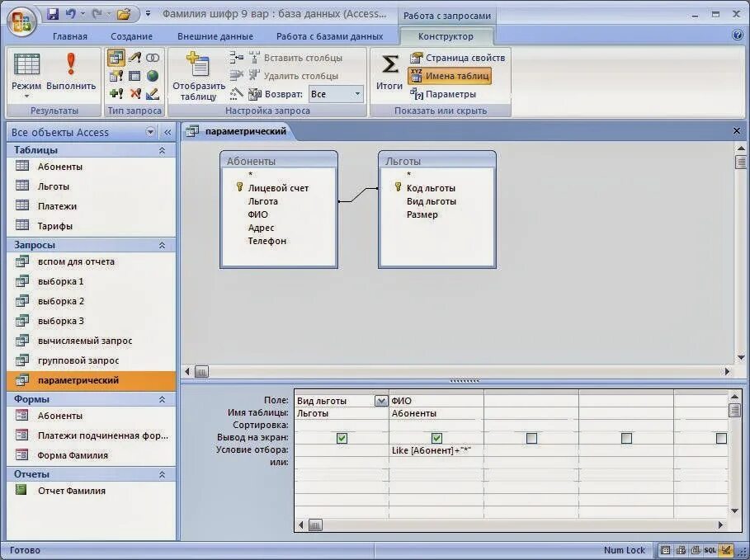Viewport: 750px width, 560px height.
Task: Open Страница свойств property sheet
Action: [x=458, y=58]
